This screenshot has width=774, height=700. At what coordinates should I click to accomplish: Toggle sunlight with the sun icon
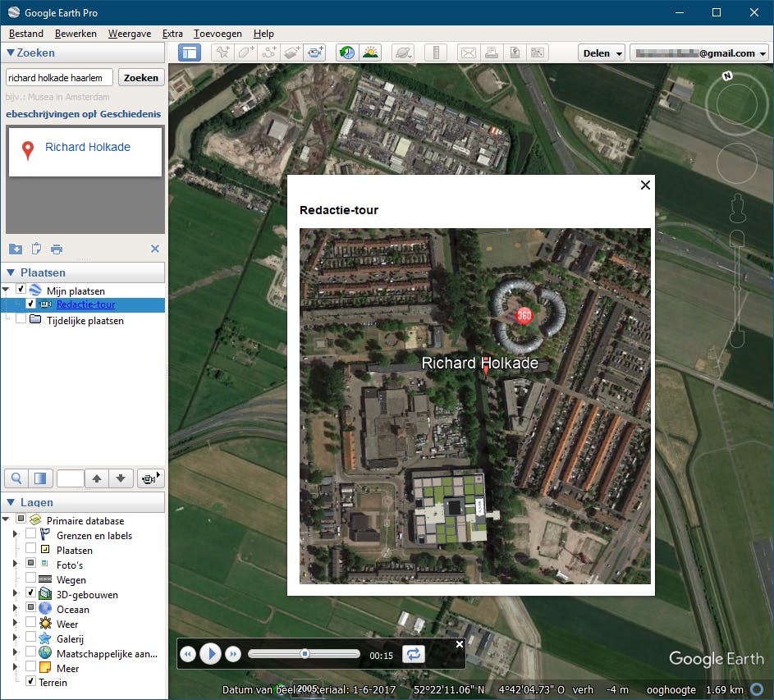tap(370, 52)
